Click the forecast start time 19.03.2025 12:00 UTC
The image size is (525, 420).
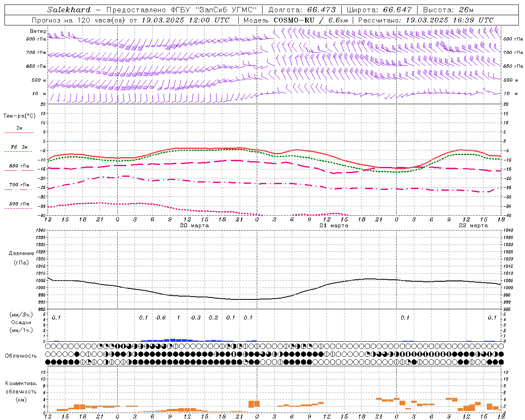tap(186, 20)
